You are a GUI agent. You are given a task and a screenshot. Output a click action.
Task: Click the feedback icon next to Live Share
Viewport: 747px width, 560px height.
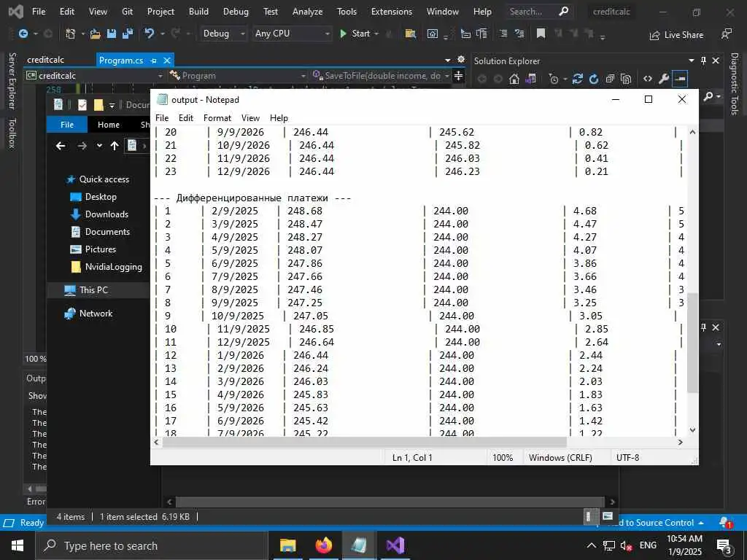click(726, 34)
